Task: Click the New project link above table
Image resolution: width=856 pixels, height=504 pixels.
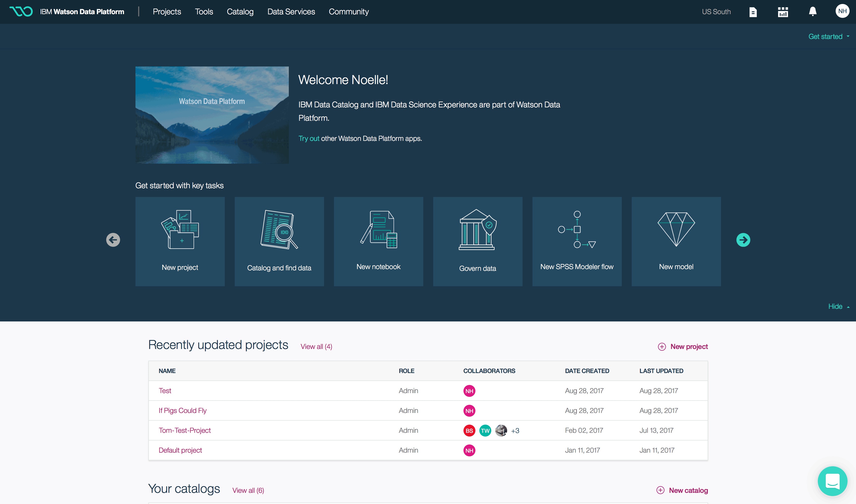Action: click(689, 346)
